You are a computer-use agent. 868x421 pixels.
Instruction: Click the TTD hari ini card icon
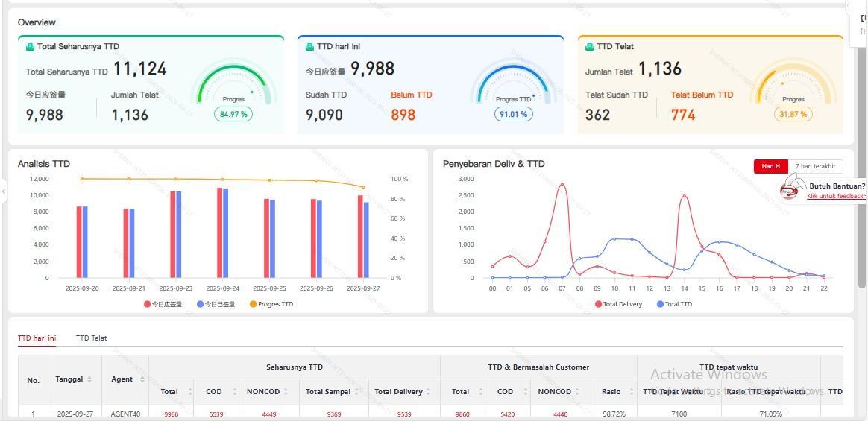point(310,47)
